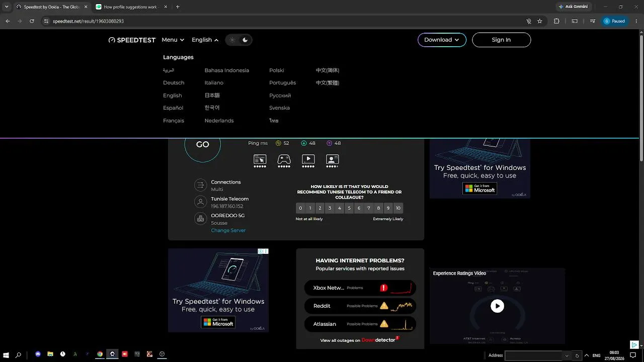The height and width of the screenshot is (362, 644).
Task: Select Italiano from the language menu
Action: [x=214, y=83]
